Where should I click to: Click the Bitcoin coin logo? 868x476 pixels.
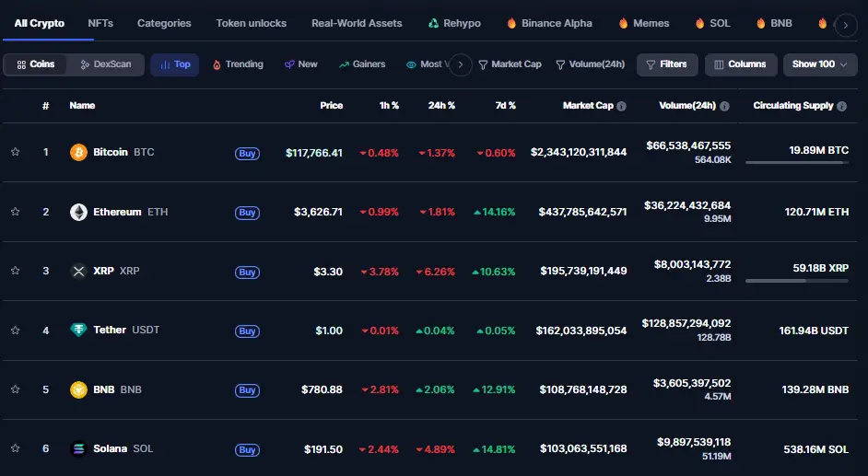click(x=78, y=152)
